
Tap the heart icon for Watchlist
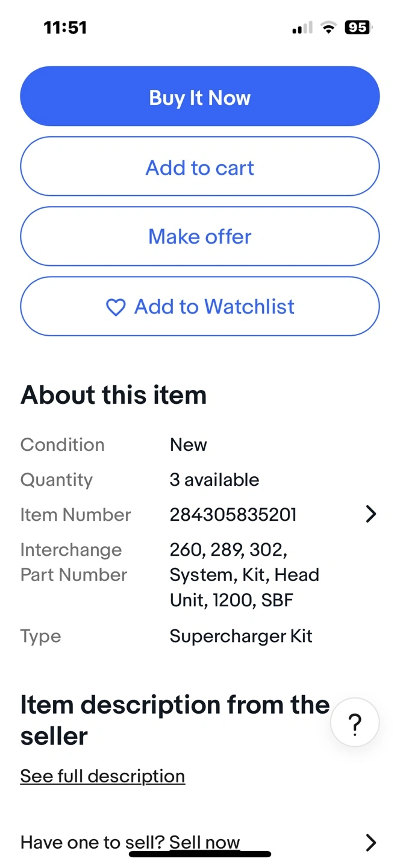pyautogui.click(x=116, y=307)
